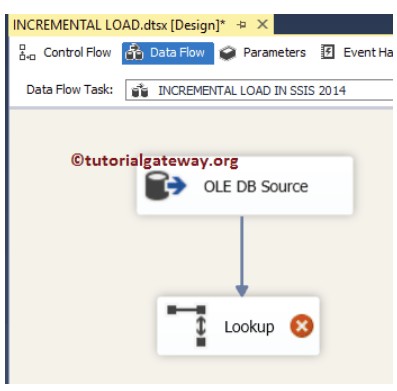Select the Data Flow tab
This screenshot has width=397, height=391.
168,53
